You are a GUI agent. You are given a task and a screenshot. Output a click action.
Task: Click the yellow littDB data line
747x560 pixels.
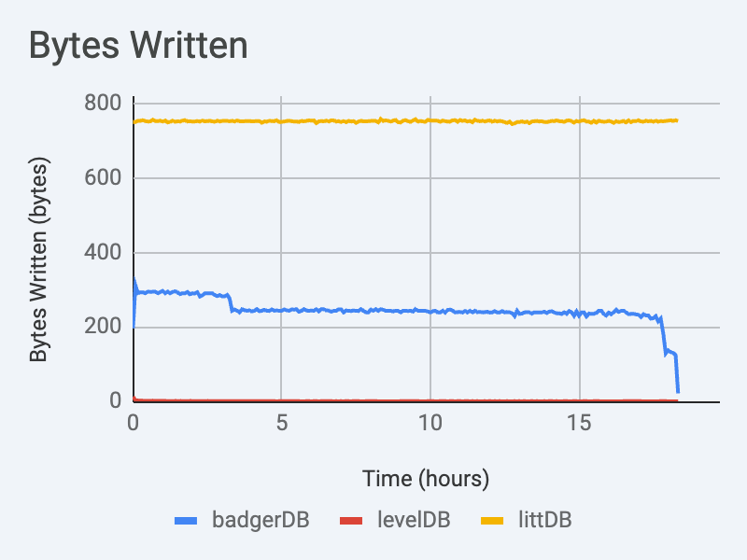373,121
